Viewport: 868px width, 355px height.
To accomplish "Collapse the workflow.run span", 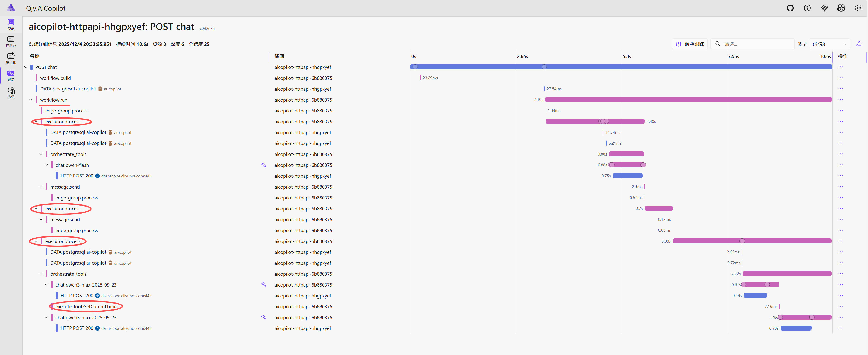I will 31,100.
